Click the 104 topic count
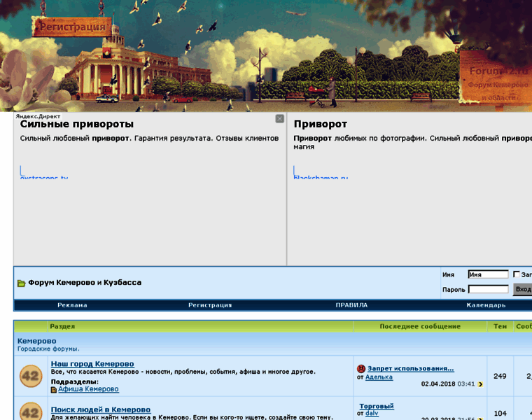Screen dimensions: 532x420 500,413
